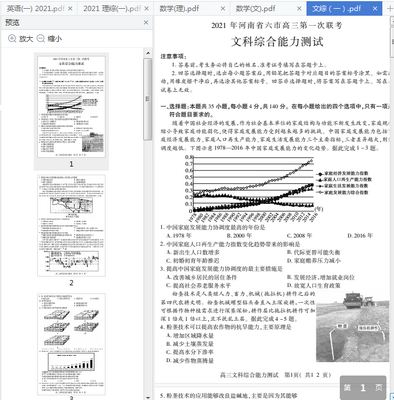Click answer option B. 2000 年
394x400 pixels.
click(x=239, y=235)
